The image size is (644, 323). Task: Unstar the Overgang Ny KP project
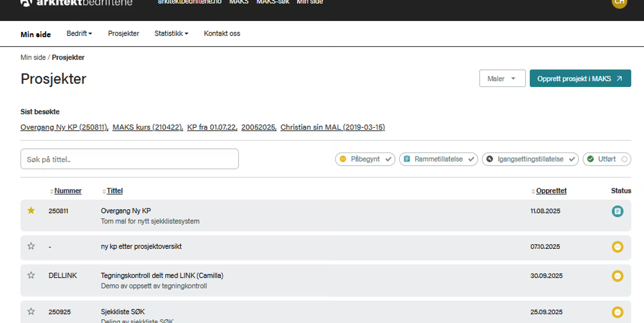[31, 210]
